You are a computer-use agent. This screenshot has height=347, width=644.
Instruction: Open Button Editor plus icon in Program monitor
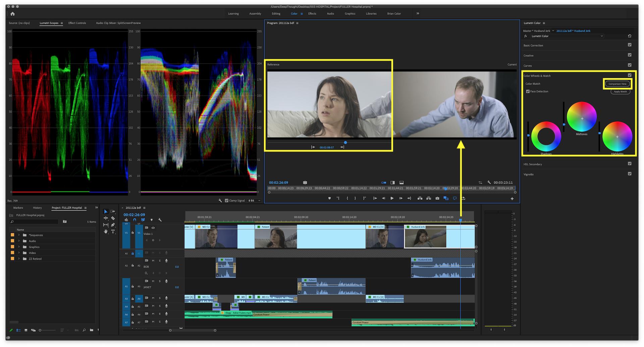pyautogui.click(x=512, y=199)
